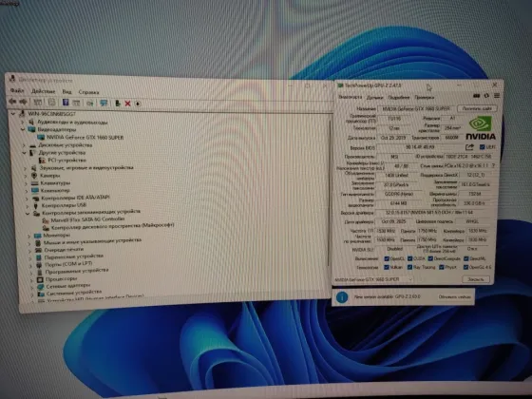The height and width of the screenshot is (399, 532).
Task: Click the Порты (COM и LPT) category icon
Action: tap(39, 265)
